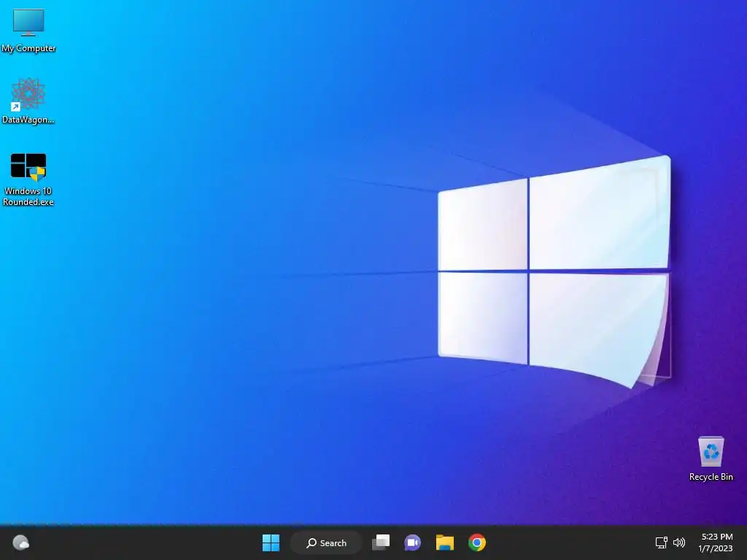Launch the Chat video icon in taskbar

413,542
